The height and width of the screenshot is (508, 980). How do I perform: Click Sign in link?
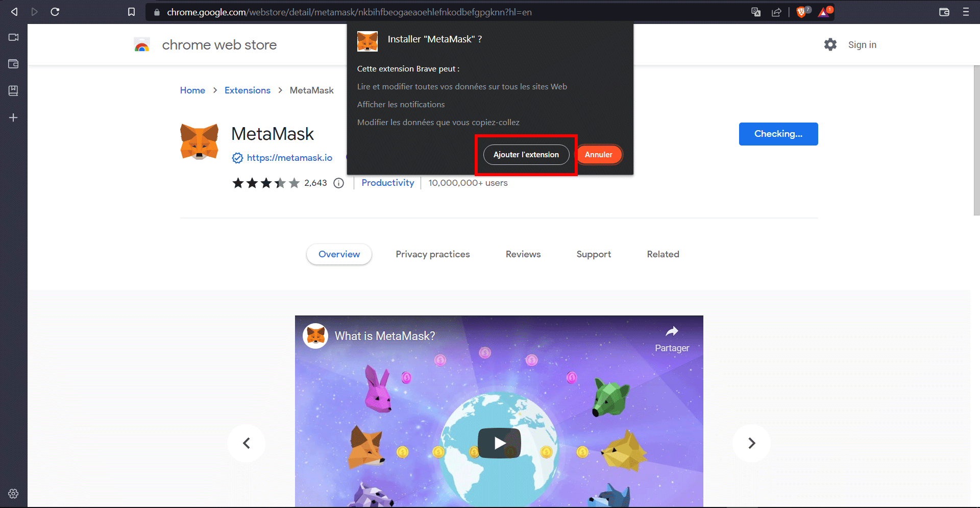pyautogui.click(x=862, y=45)
